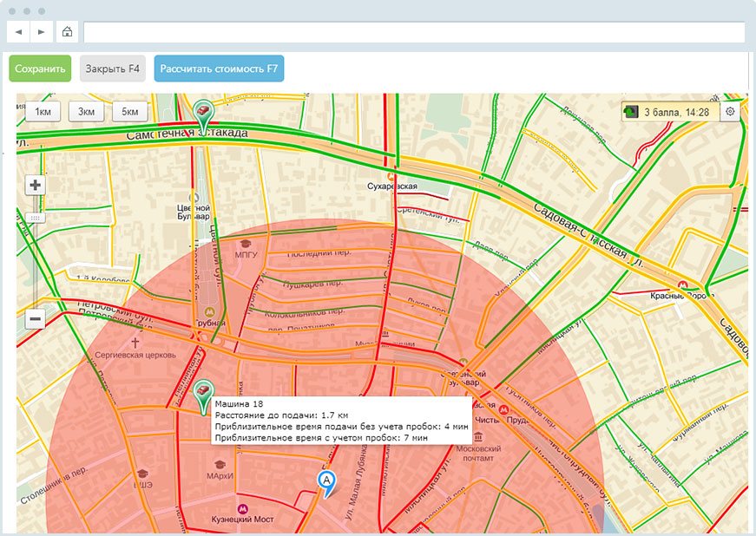Zoom out the map with minus button
756x536 pixels.
(36, 319)
